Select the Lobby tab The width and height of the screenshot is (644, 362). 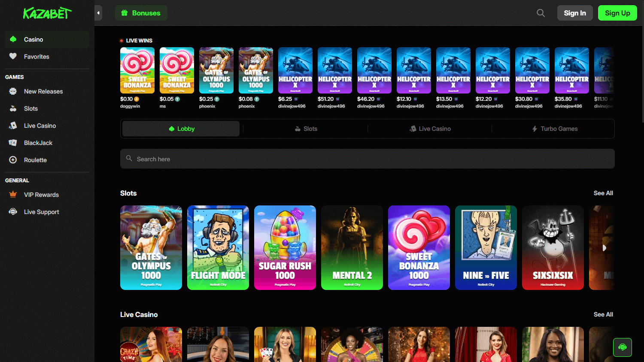click(x=180, y=128)
